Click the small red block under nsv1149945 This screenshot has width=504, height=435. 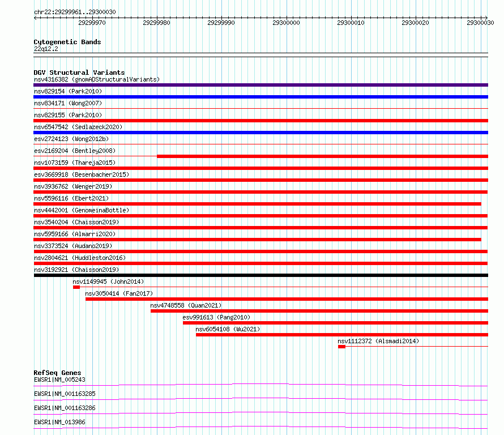76,287
